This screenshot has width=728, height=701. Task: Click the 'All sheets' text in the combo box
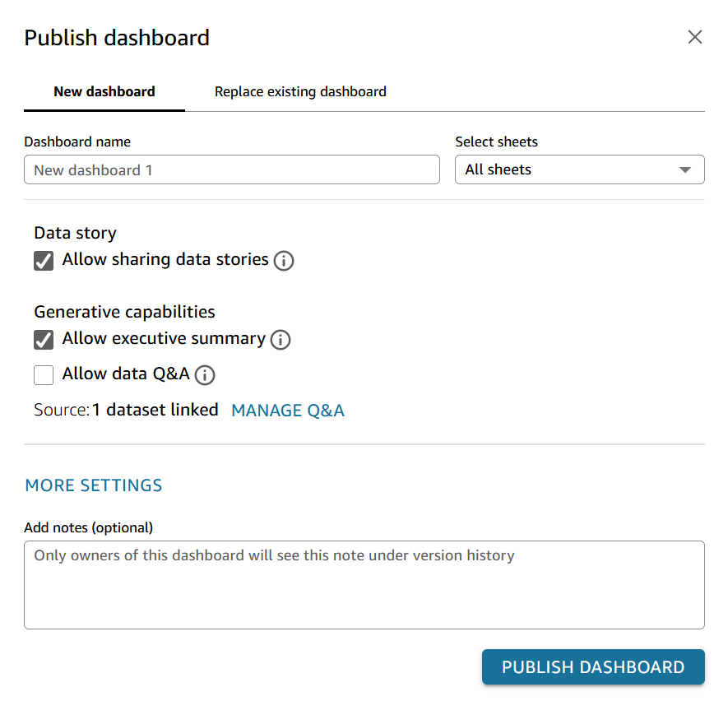[x=498, y=170]
